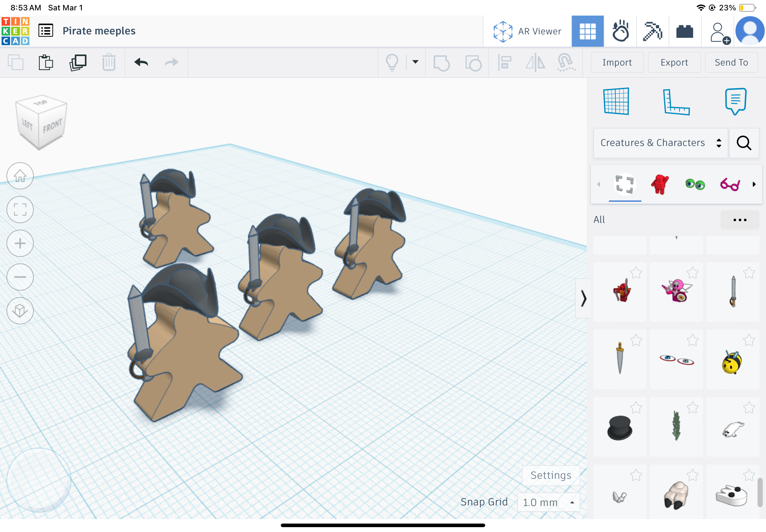Screen dimensions: 766x532
Task: Select the Ruler tool
Action: click(676, 102)
